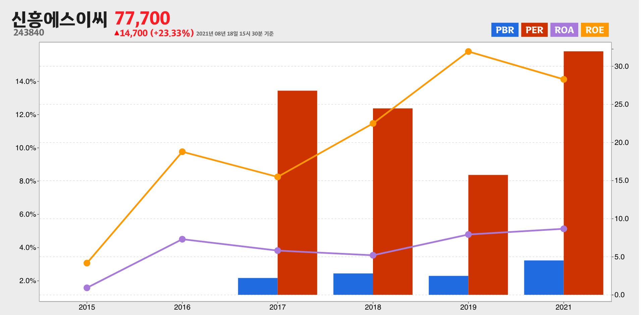
Task: Click the orange ROE legend box
Action: [x=595, y=30]
